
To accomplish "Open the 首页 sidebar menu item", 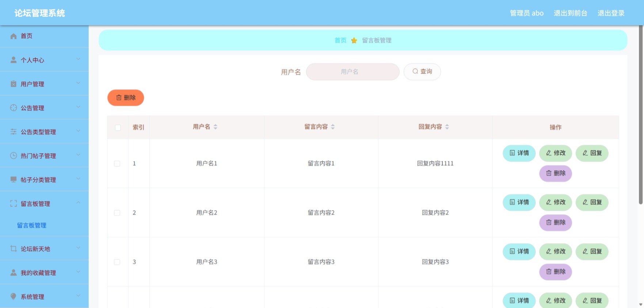I will [x=44, y=36].
